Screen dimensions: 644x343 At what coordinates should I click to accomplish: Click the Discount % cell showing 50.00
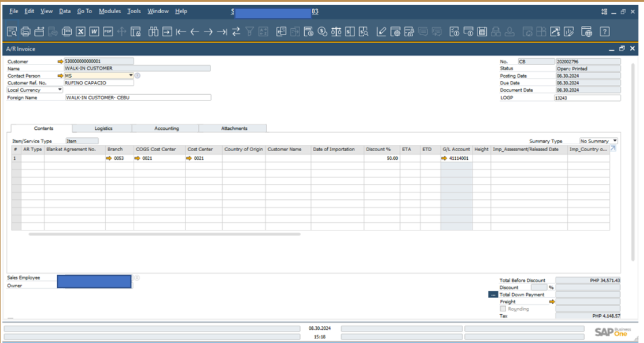[382, 159]
